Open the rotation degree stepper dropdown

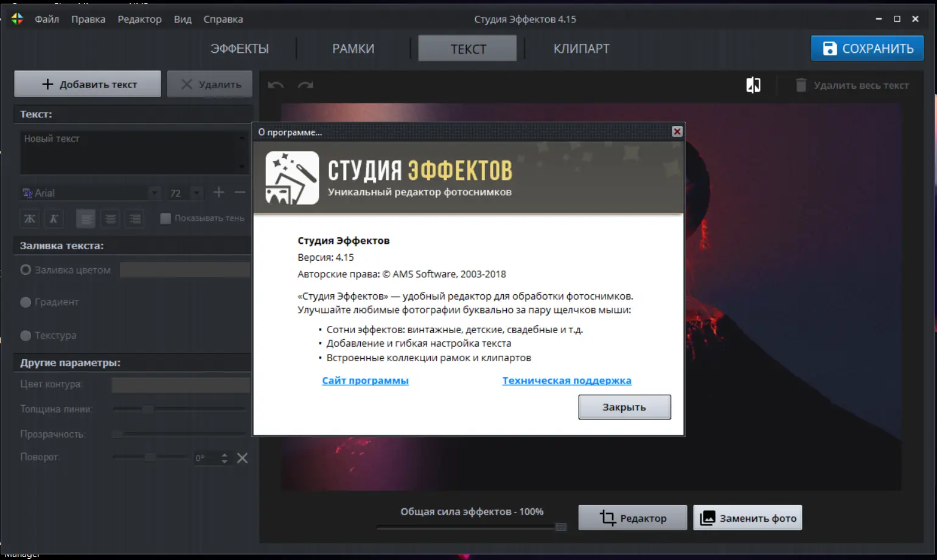click(224, 457)
